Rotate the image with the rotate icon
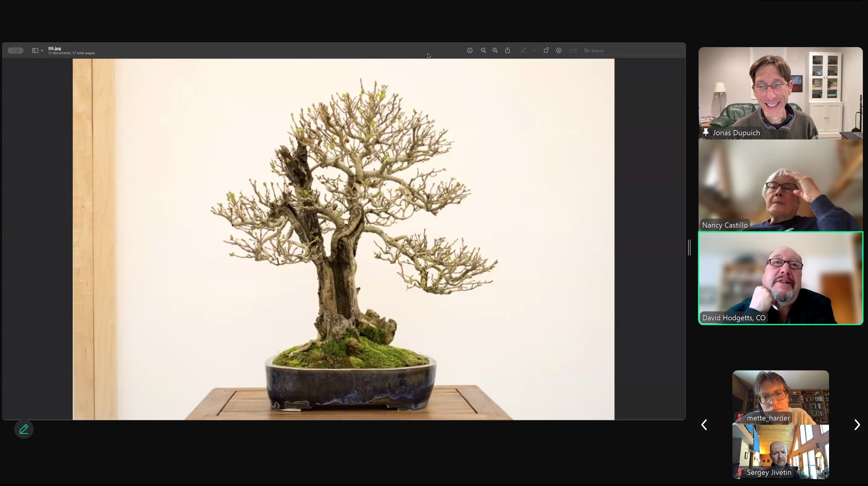This screenshot has width=868, height=486. [x=546, y=50]
